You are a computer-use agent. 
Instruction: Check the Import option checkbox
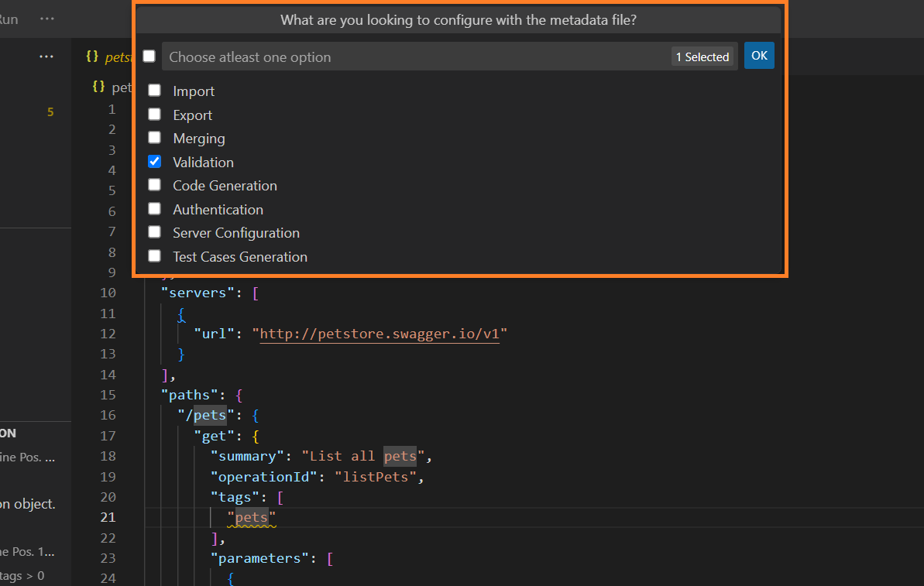(x=154, y=90)
